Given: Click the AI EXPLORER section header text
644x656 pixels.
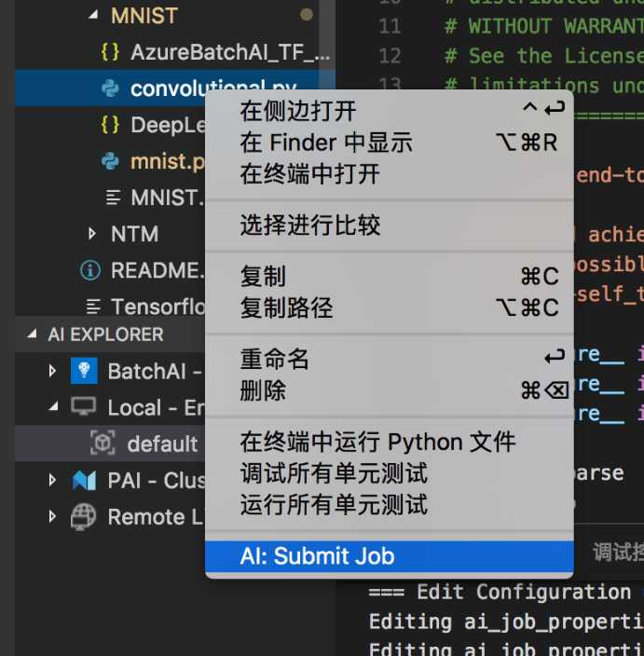Looking at the screenshot, I should click(105, 335).
